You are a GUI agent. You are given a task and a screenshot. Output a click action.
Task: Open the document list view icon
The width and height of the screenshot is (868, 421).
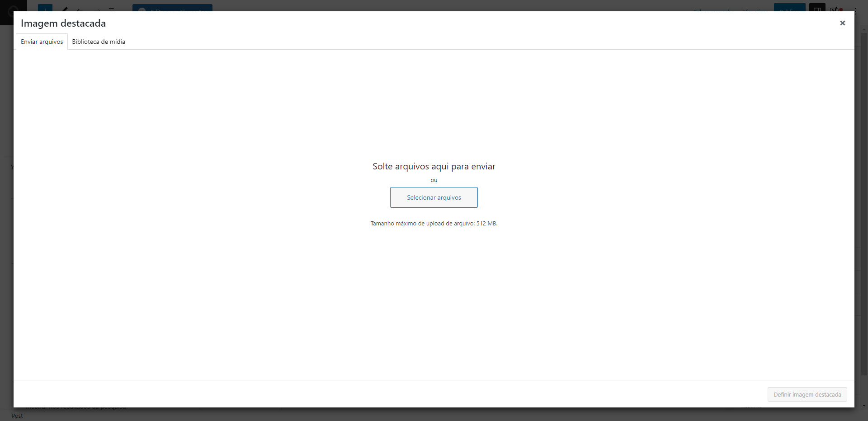(x=113, y=9)
